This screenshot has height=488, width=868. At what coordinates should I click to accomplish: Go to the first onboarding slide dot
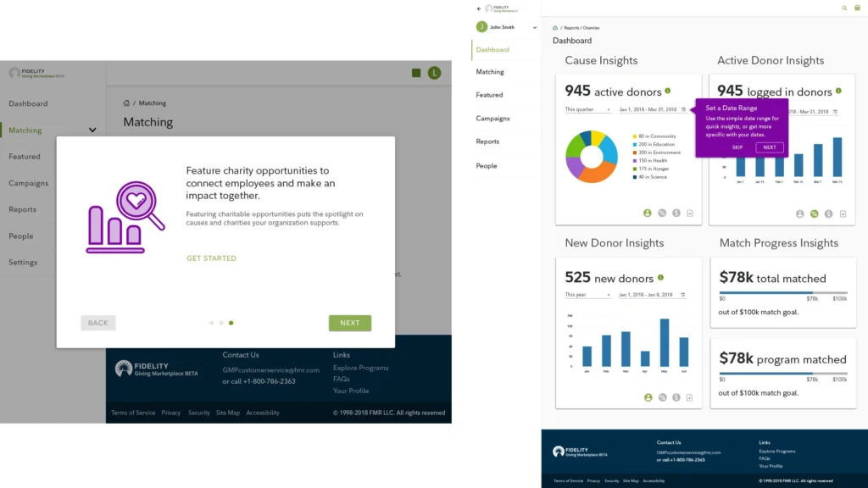tap(211, 323)
